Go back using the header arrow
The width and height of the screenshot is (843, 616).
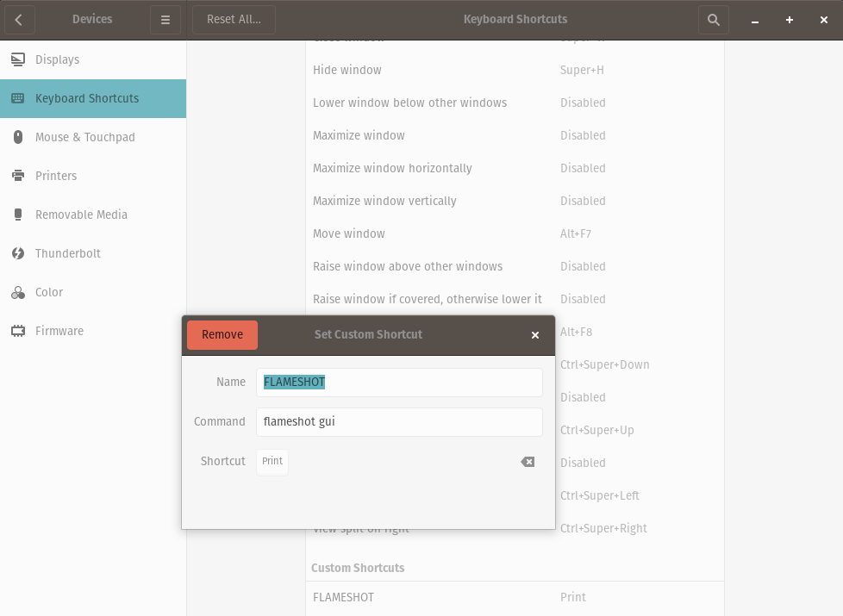pyautogui.click(x=20, y=20)
